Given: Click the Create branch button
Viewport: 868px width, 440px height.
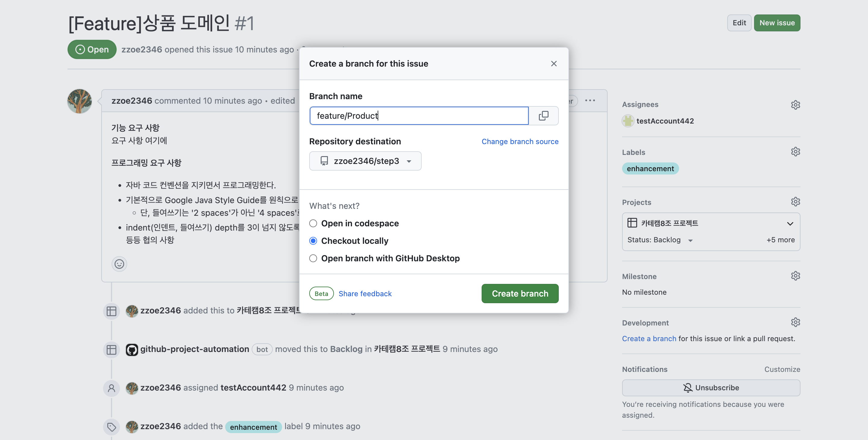Looking at the screenshot, I should (x=520, y=294).
